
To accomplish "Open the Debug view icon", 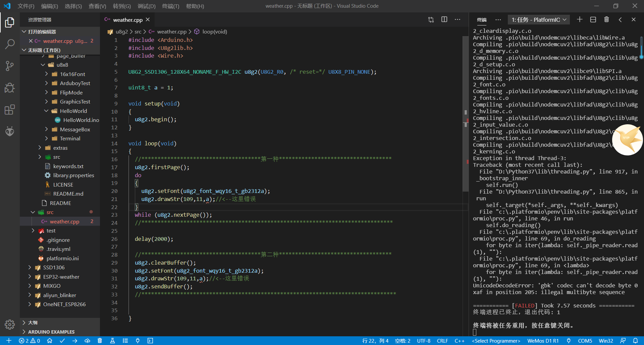I will (x=10, y=88).
